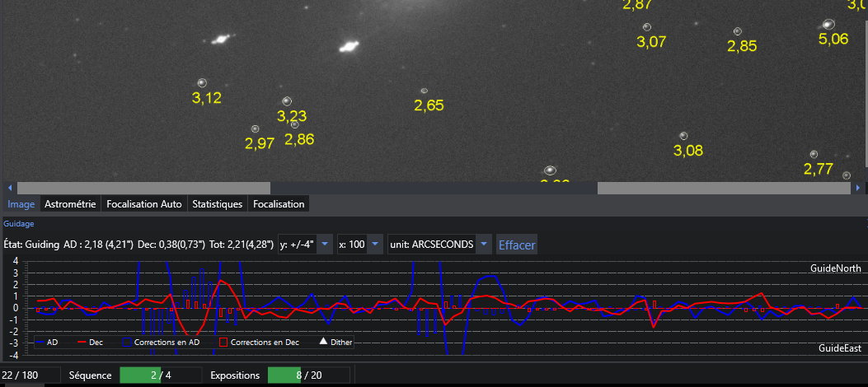This screenshot has width=868, height=387.
Task: Click the star labeled 2,85
Action: point(738,31)
